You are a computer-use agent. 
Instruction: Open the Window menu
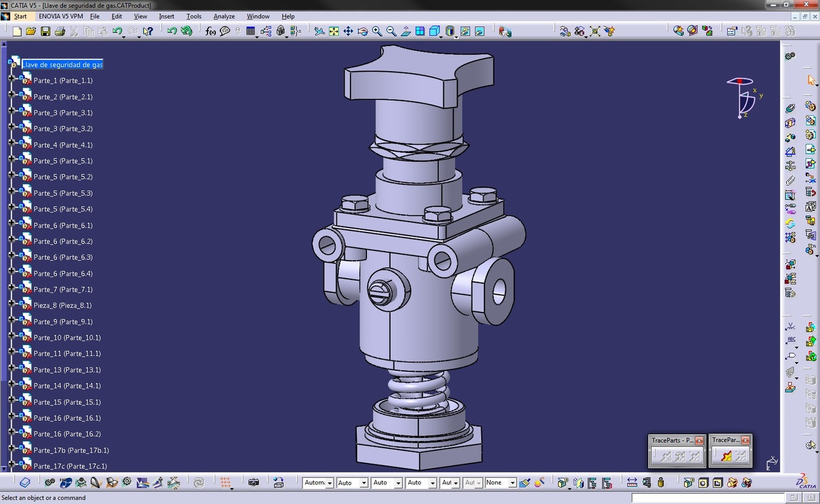click(258, 16)
